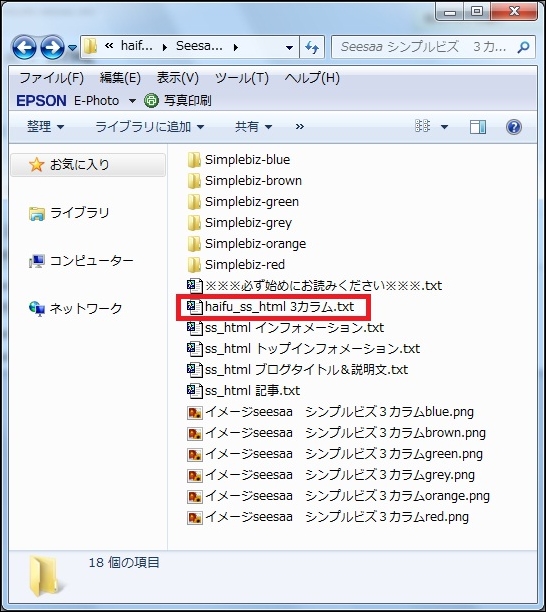Click the Forward navigation arrow
The image size is (546, 612).
[52, 48]
